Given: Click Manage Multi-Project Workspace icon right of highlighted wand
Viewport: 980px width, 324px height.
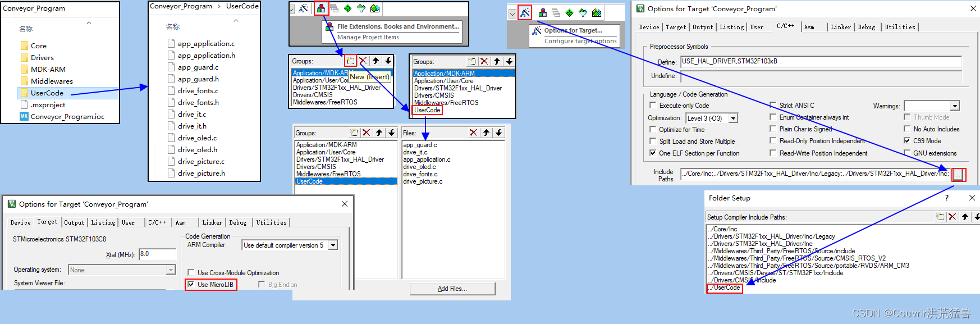Looking at the screenshot, I should (x=556, y=13).
